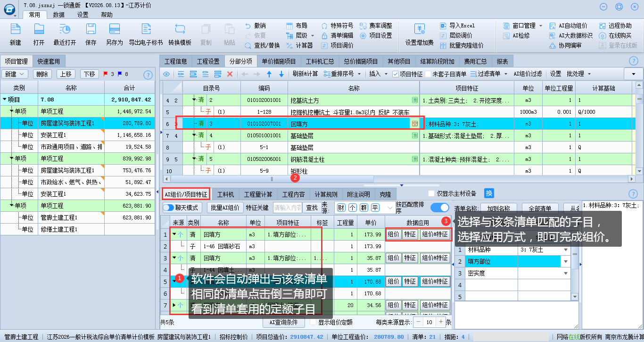Click 清单编辑 in the ribbon

(x=337, y=35)
